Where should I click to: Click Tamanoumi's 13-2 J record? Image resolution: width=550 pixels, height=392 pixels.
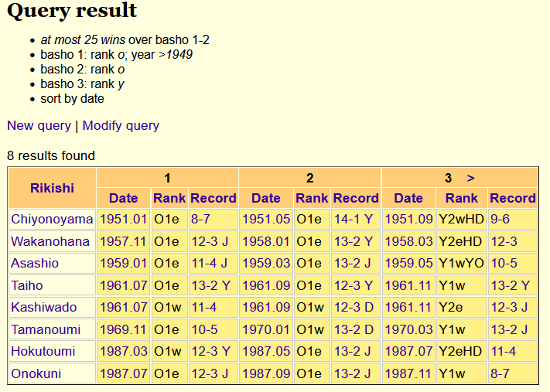(509, 329)
